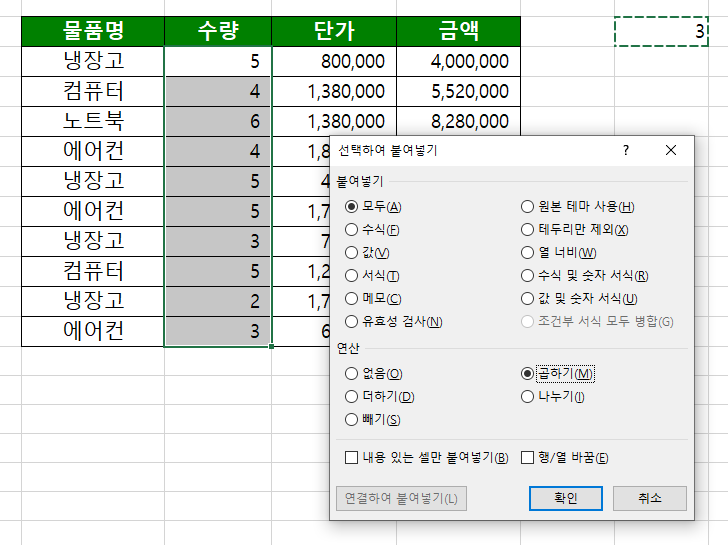Confirm with the 확인 button

566,498
